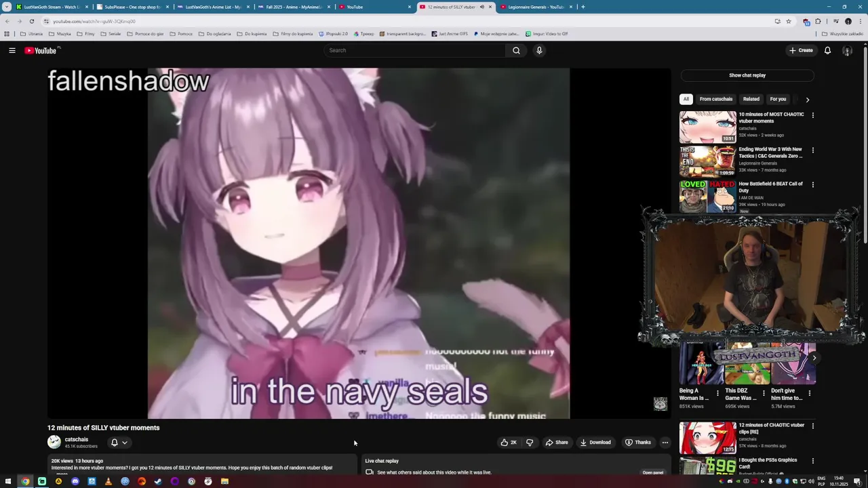Click the Thanks button
Image resolution: width=868 pixels, height=488 pixels.
point(638,443)
